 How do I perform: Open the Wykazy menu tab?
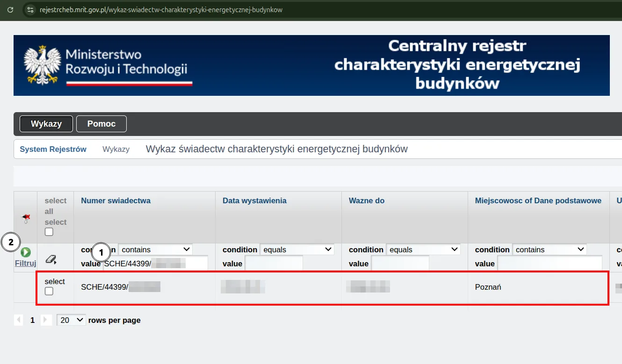pos(46,124)
